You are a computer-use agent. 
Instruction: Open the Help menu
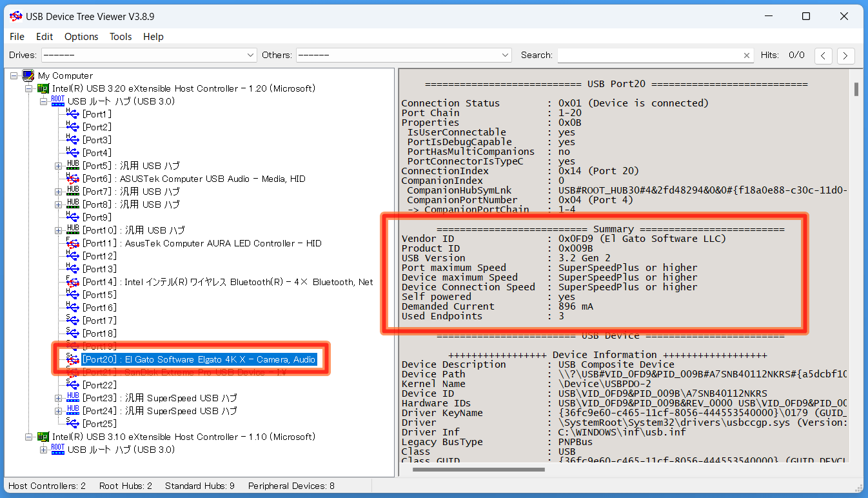153,37
